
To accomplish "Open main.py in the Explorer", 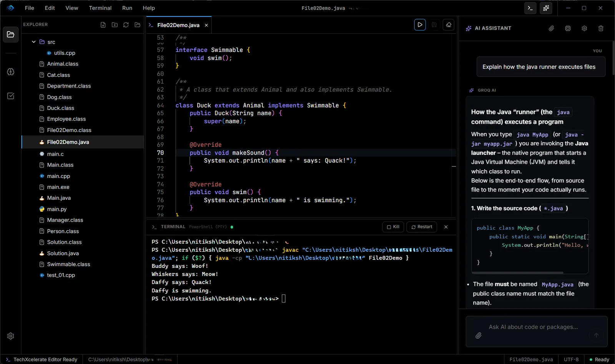I will pos(57,209).
